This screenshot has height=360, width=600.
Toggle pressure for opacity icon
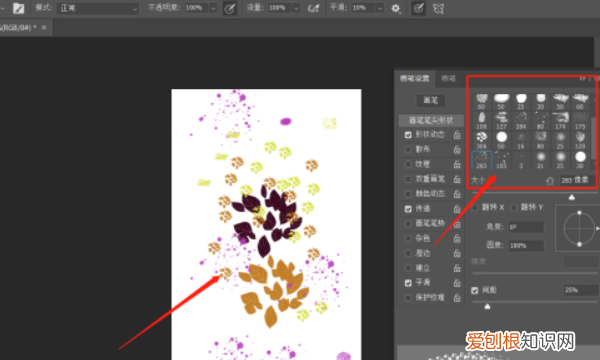point(230,8)
